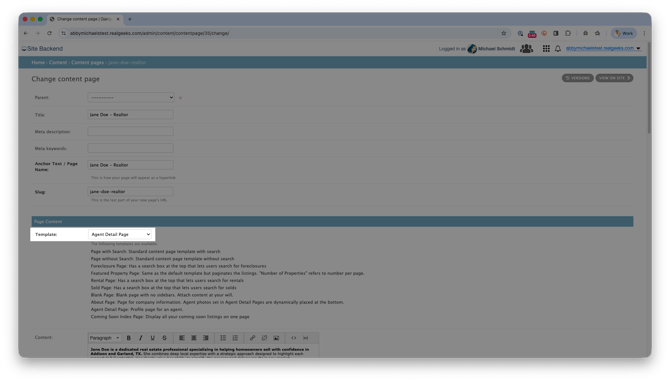This screenshot has height=382, width=670.
Task: Select the Change content page tab
Action: pyautogui.click(x=84, y=19)
